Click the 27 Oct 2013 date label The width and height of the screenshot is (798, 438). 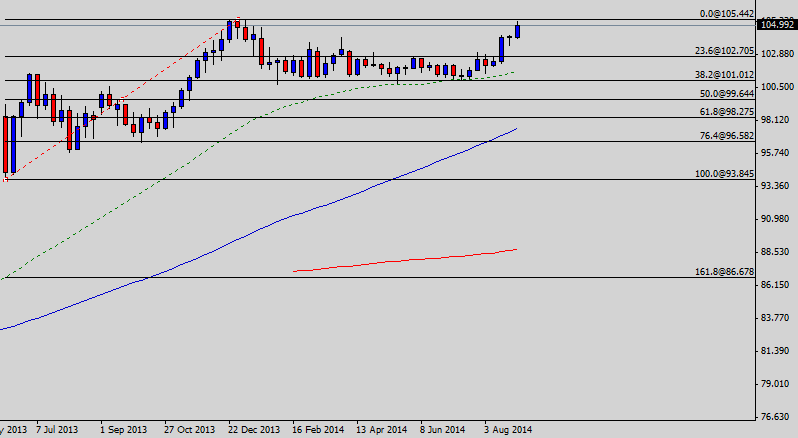pyautogui.click(x=189, y=429)
